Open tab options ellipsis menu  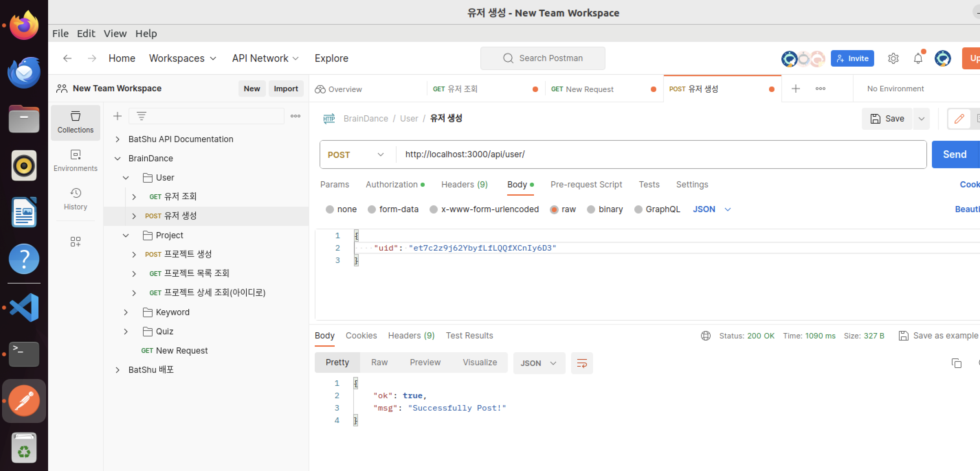point(820,89)
